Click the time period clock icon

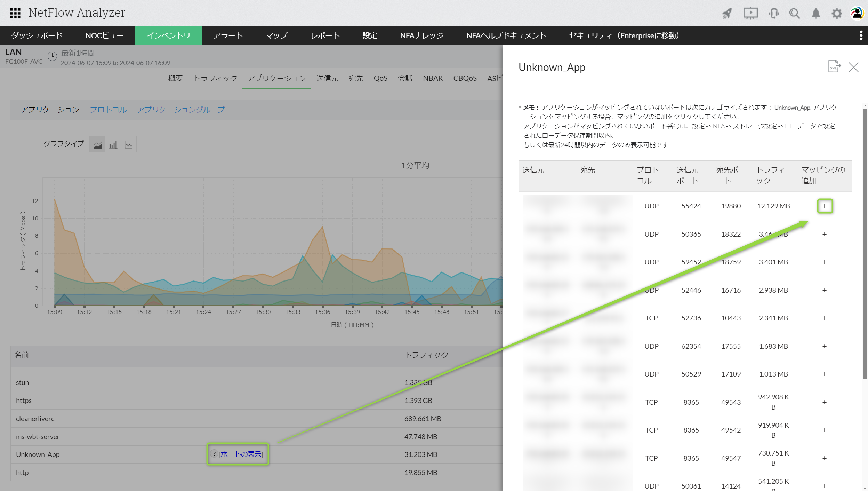click(x=52, y=56)
